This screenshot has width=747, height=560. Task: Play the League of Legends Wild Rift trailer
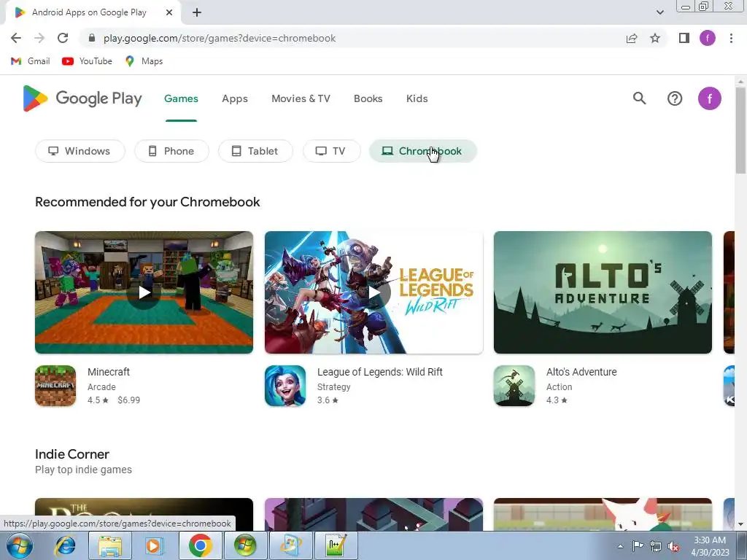pyautogui.click(x=374, y=292)
